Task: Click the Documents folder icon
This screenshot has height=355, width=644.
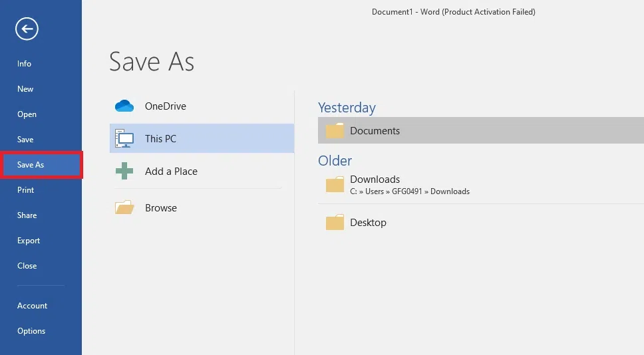Action: coord(335,130)
